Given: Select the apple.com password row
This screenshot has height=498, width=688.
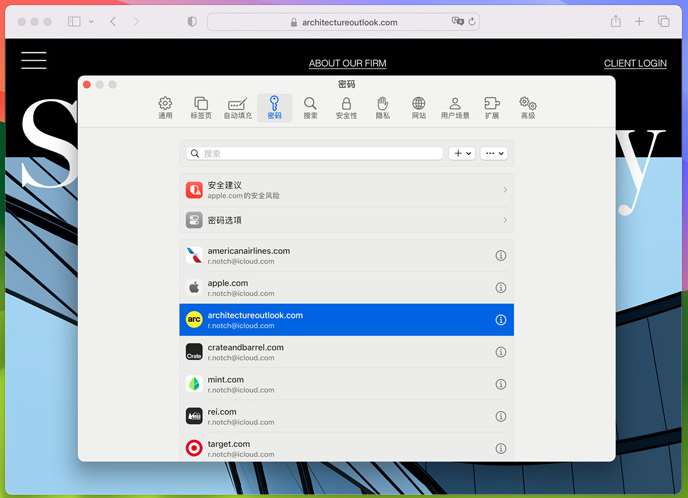Looking at the screenshot, I should pyautogui.click(x=346, y=288).
